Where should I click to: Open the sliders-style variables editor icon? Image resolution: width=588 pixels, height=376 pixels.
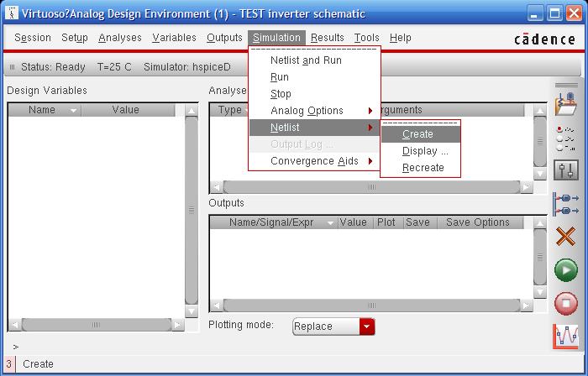pos(566,170)
